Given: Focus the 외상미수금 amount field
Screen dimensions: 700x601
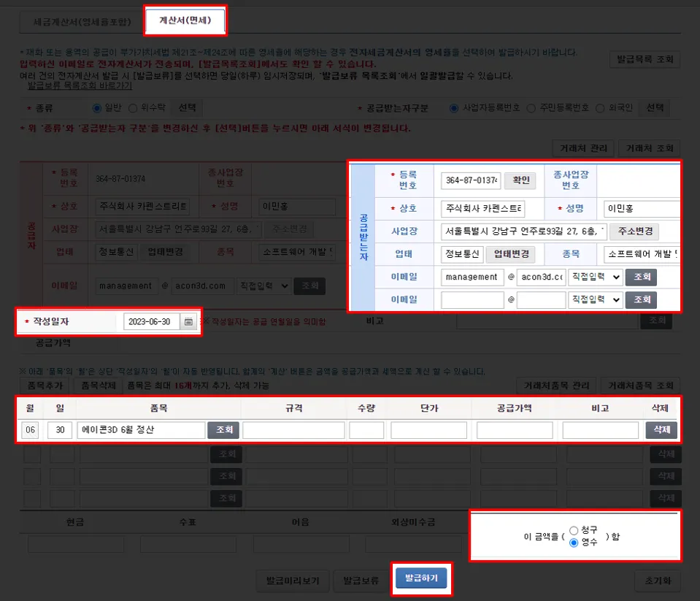Looking at the screenshot, I should pos(413,545).
